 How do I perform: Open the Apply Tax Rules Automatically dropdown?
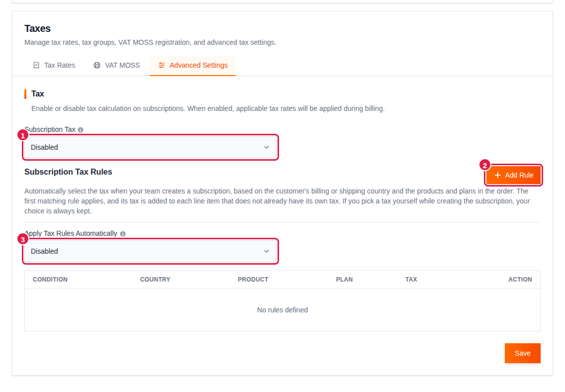(151, 252)
